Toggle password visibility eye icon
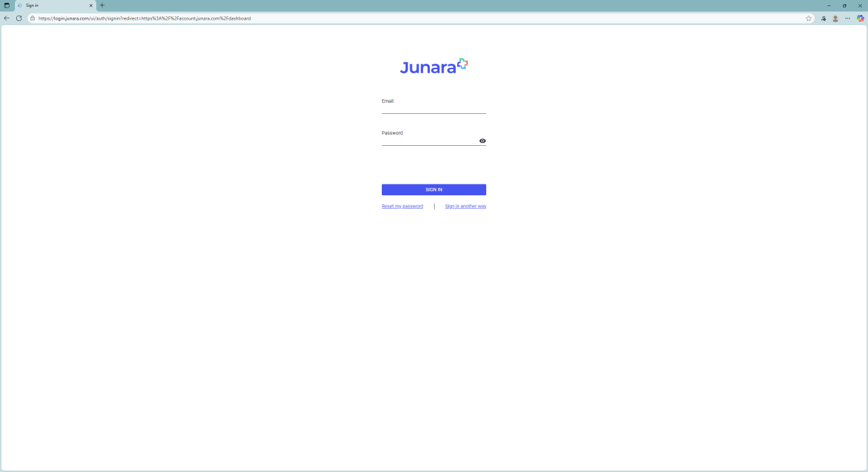The width and height of the screenshot is (868, 472). (x=482, y=141)
